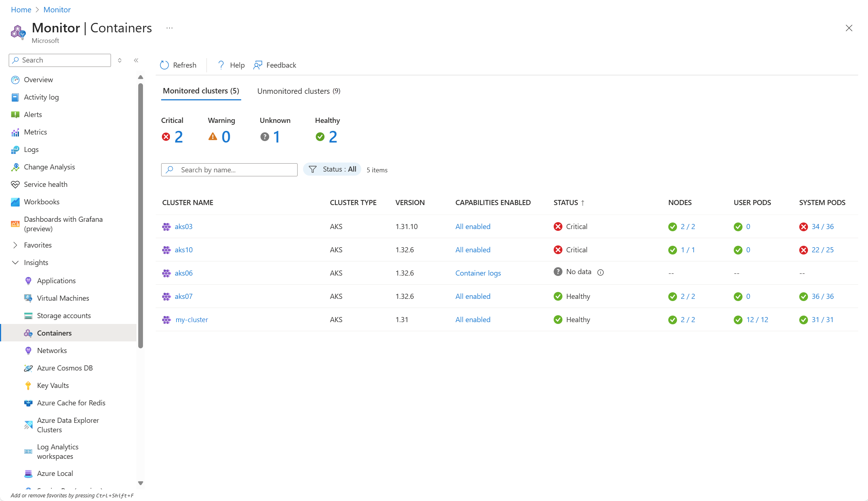Open the Status : All filter
Viewport: 868px width, 501px height.
332,169
